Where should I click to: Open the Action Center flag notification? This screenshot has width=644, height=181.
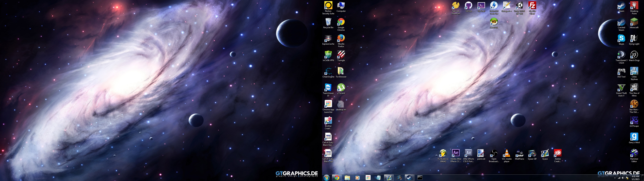tap(627, 178)
